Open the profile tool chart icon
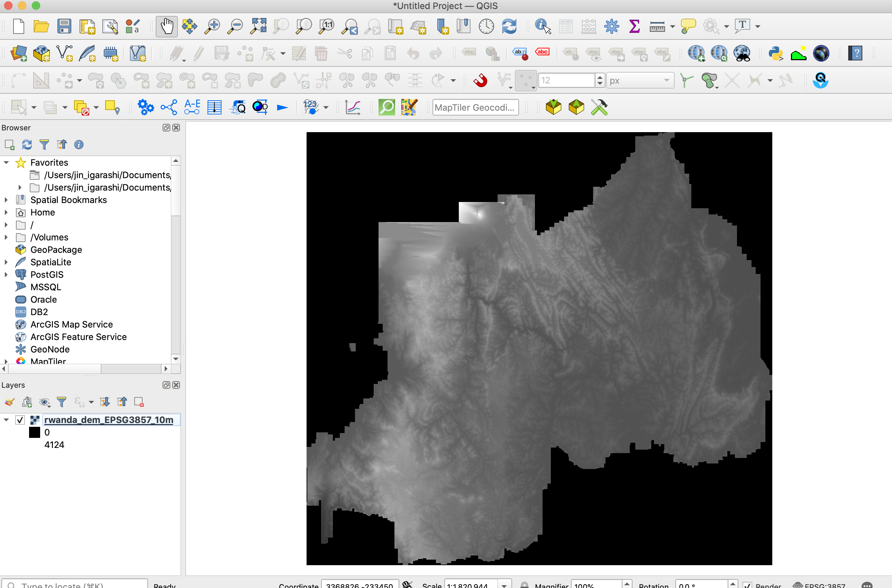Image resolution: width=892 pixels, height=588 pixels. click(x=353, y=107)
